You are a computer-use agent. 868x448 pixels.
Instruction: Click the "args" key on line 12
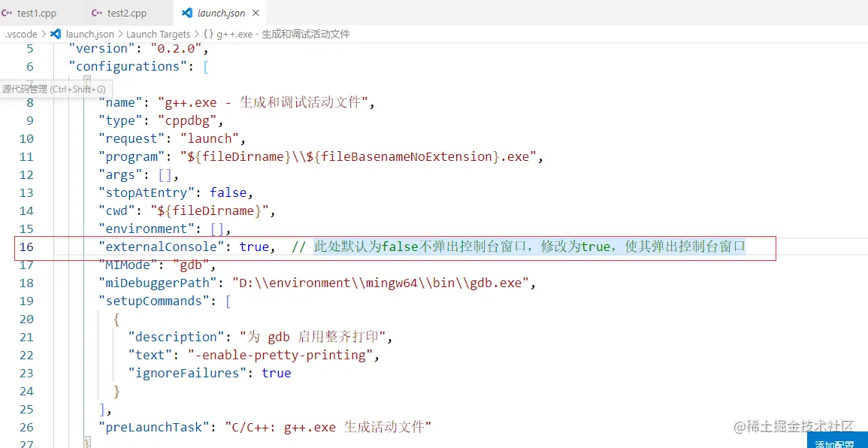pyautogui.click(x=121, y=175)
